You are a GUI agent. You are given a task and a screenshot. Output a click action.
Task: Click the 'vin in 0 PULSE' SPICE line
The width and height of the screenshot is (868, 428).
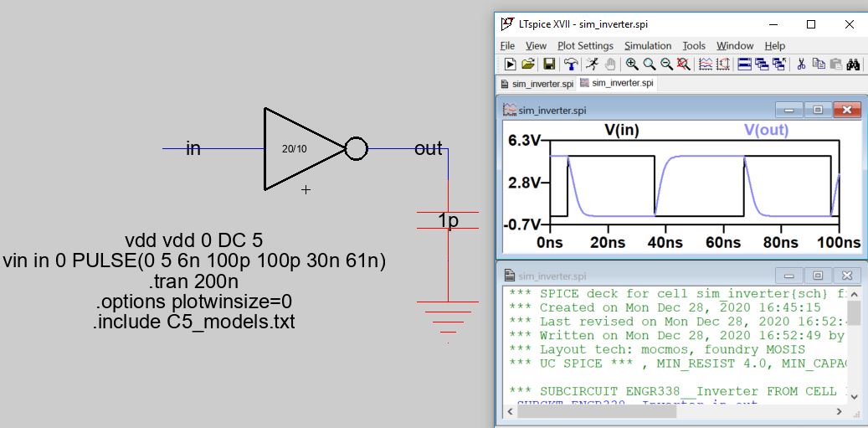[194, 260]
